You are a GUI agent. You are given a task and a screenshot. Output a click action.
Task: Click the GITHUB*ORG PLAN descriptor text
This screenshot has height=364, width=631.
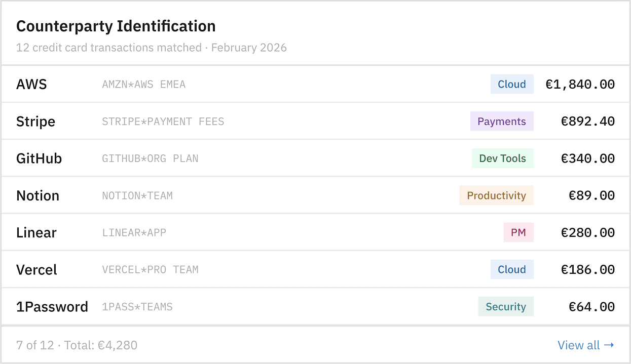[150, 158]
